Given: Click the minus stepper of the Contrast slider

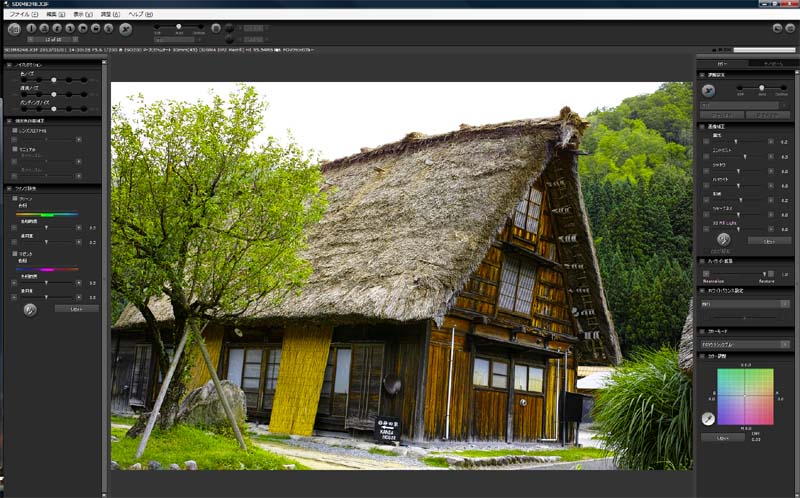Looking at the screenshot, I should pos(706,157).
